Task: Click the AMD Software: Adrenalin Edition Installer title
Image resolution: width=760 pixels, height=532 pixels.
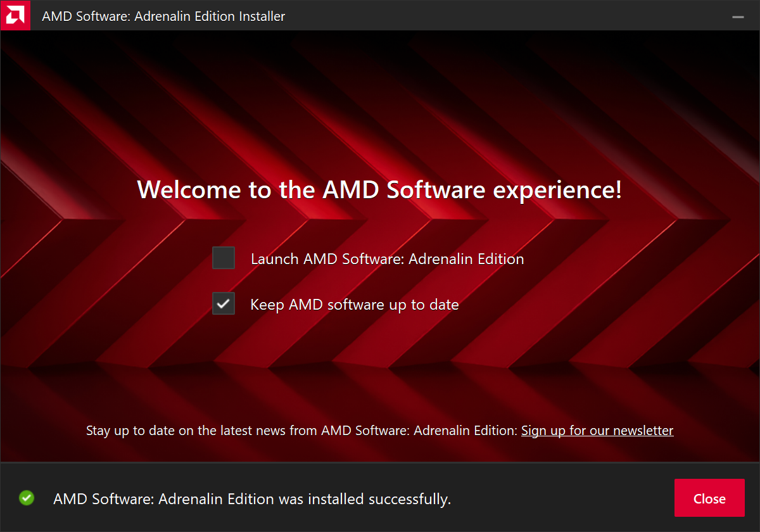Action: coord(163,16)
